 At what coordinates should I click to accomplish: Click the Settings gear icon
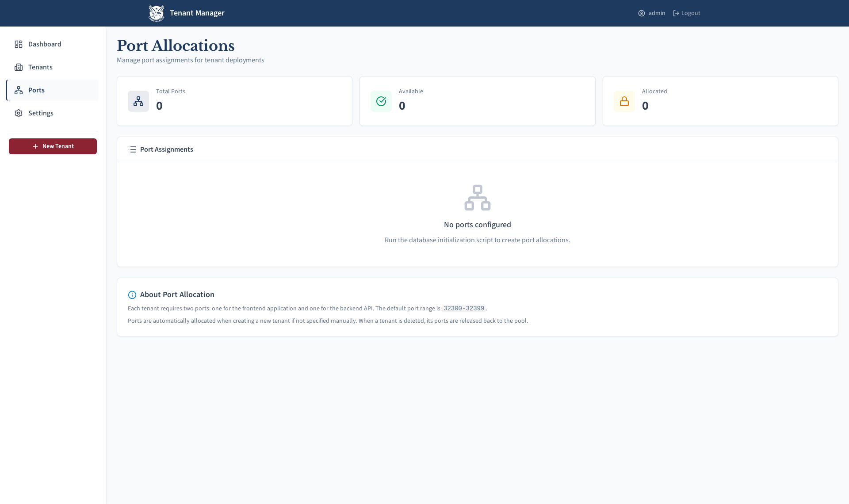19,113
